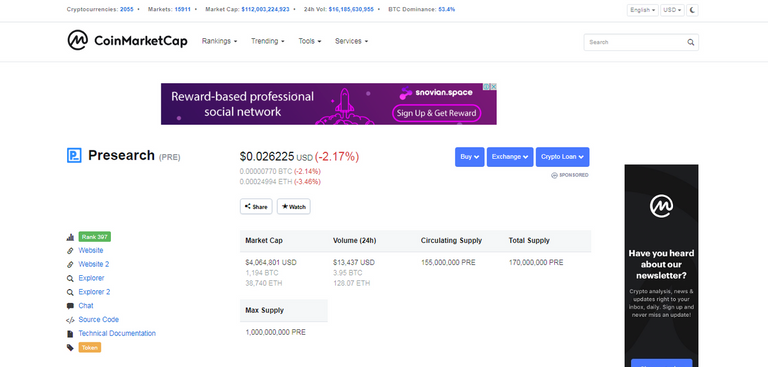Screen dimensions: 768x367
Task: Click the search magnifier icon
Action: pyautogui.click(x=691, y=42)
